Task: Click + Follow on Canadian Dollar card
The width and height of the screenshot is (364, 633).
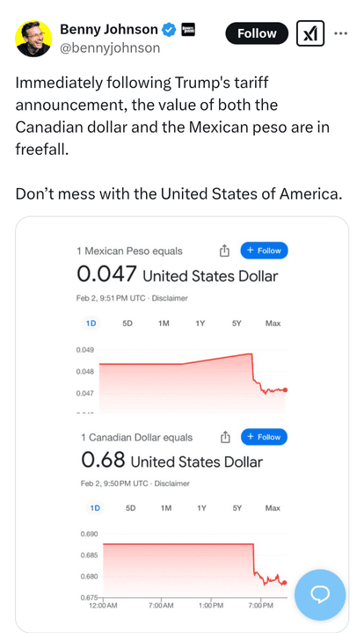Action: [264, 437]
